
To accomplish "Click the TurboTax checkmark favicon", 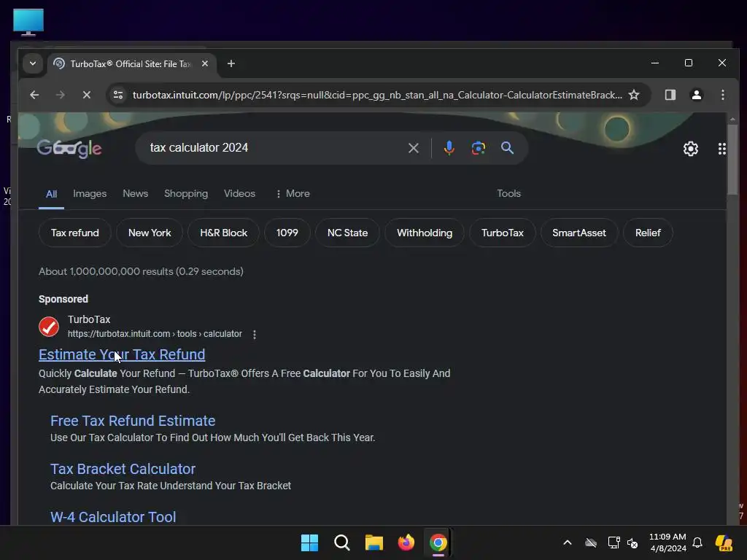I will (x=49, y=327).
